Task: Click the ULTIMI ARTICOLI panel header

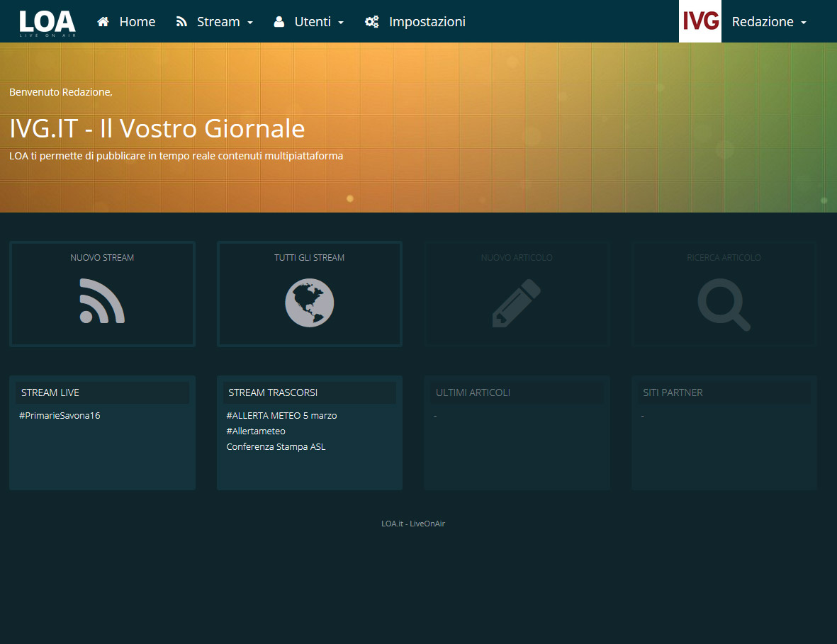Action: [x=517, y=392]
